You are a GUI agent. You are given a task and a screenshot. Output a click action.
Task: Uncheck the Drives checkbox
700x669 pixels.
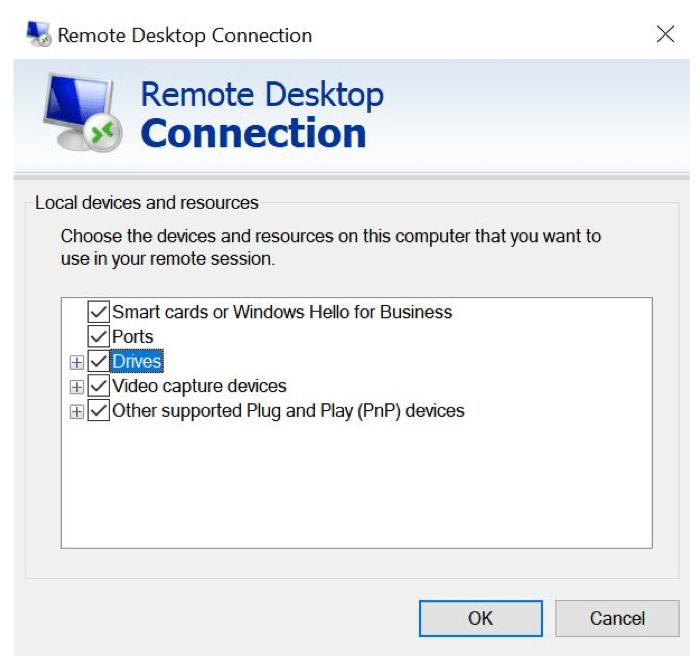pos(98,361)
